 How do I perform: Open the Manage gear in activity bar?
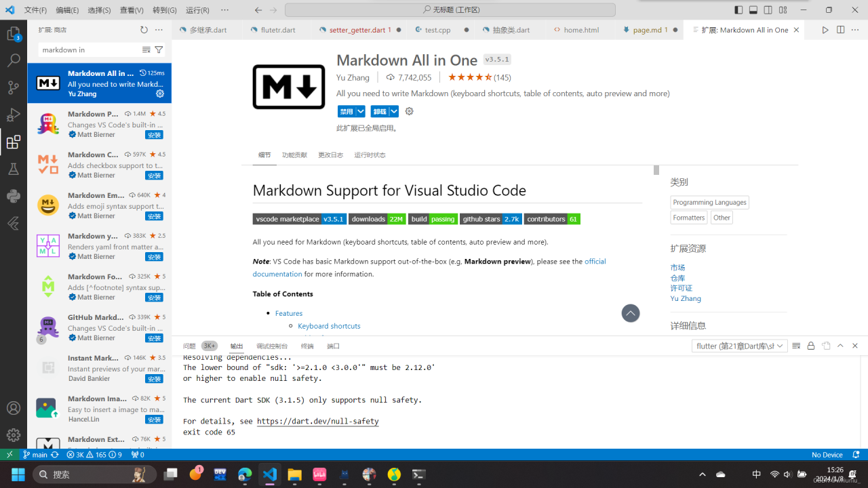[x=13, y=434]
